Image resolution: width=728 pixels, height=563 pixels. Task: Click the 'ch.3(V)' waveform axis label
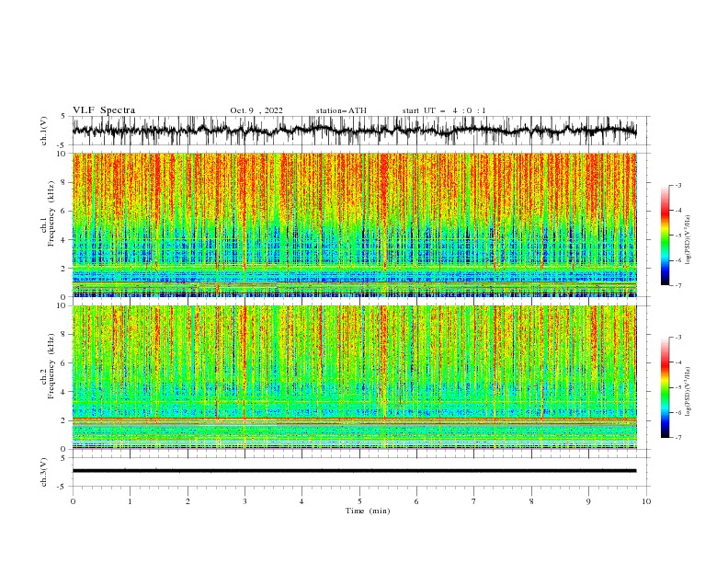tap(44, 472)
